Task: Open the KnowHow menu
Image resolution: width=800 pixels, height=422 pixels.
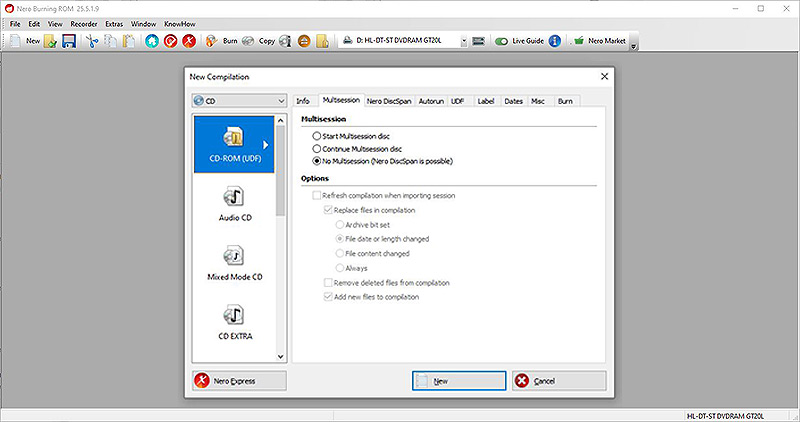Action: point(180,24)
